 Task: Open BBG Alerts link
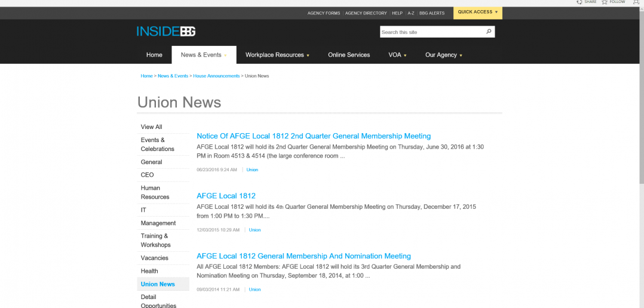click(x=432, y=13)
